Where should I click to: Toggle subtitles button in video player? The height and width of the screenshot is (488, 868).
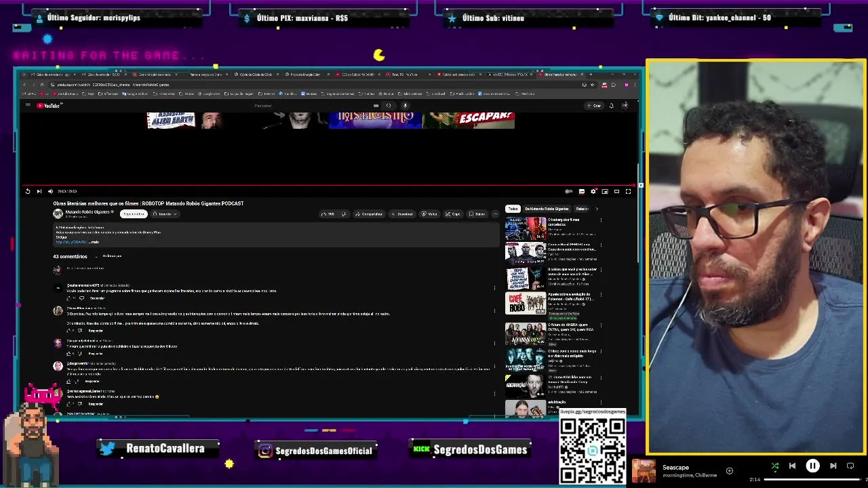coord(581,192)
